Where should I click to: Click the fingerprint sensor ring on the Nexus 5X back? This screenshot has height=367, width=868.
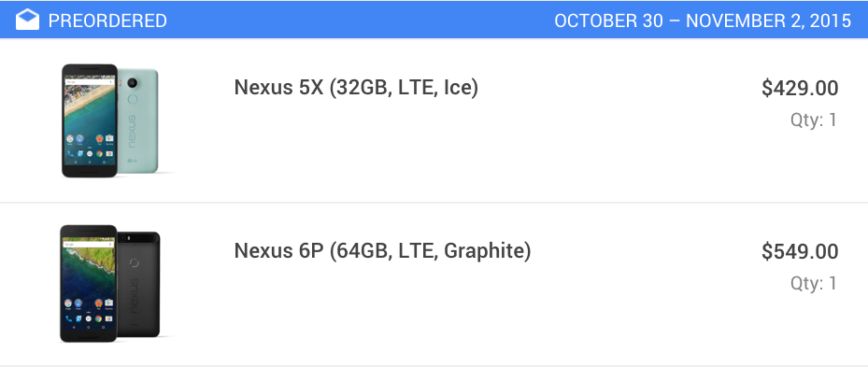(x=133, y=100)
